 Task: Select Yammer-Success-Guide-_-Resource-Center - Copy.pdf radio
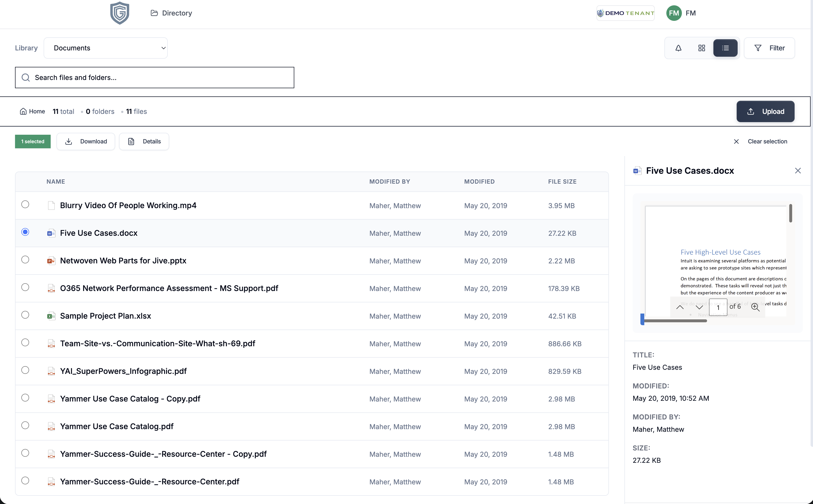click(25, 453)
